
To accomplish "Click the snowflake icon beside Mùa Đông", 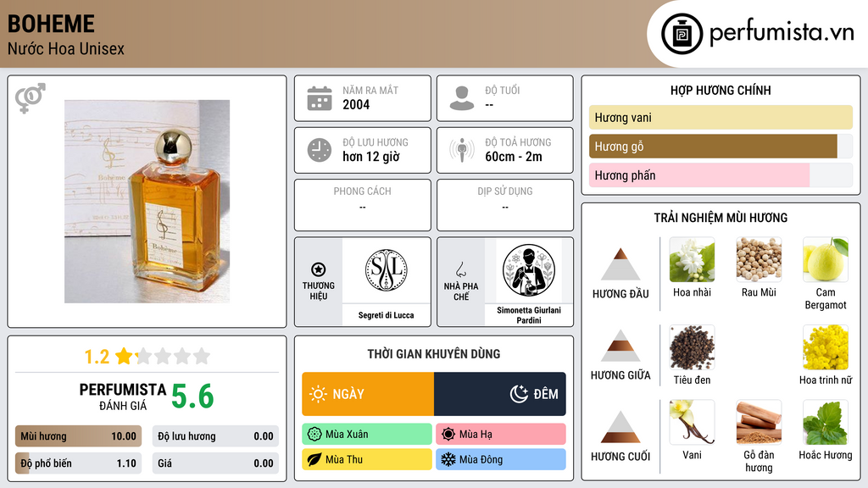I will pyautogui.click(x=448, y=459).
